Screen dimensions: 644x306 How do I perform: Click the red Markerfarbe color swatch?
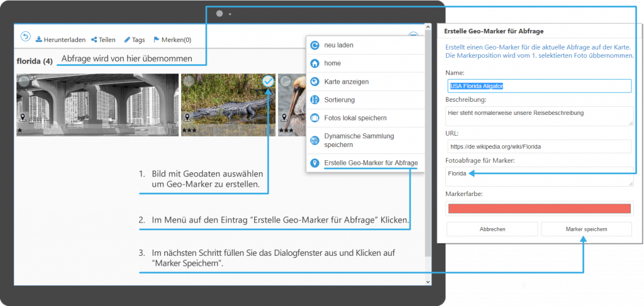[540, 209]
